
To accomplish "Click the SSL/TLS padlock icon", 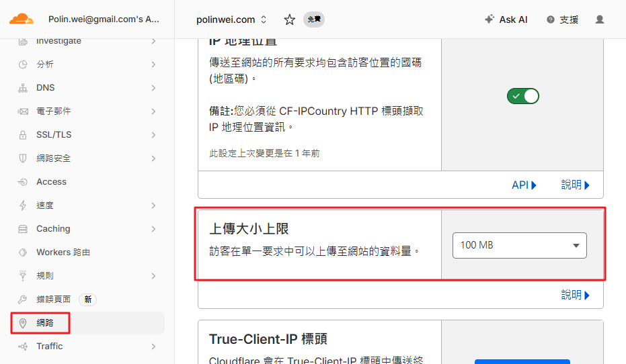I will coord(23,135).
